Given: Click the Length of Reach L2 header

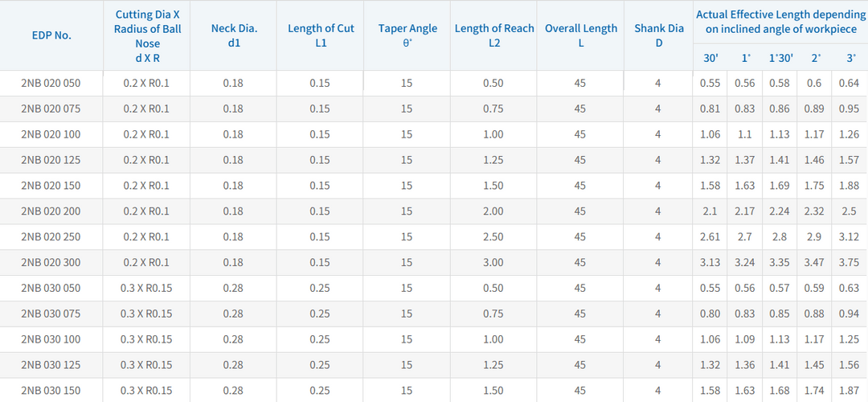Looking at the screenshot, I should (x=494, y=35).
